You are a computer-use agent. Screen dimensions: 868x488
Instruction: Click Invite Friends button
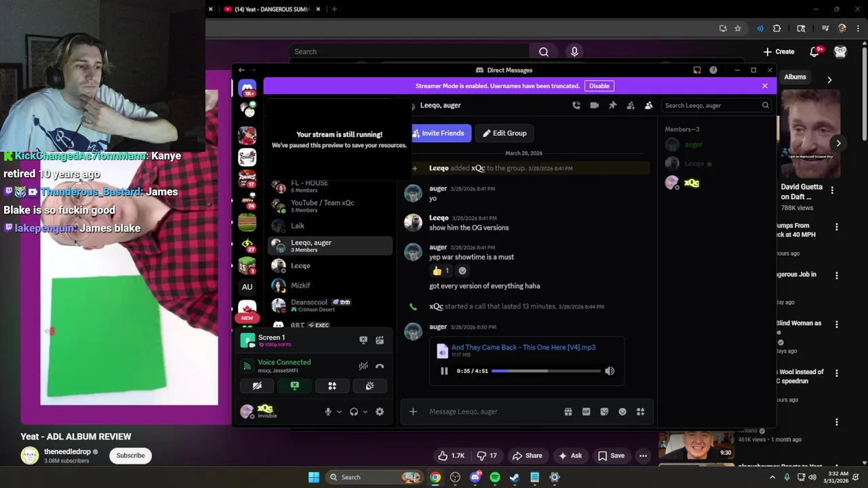438,133
